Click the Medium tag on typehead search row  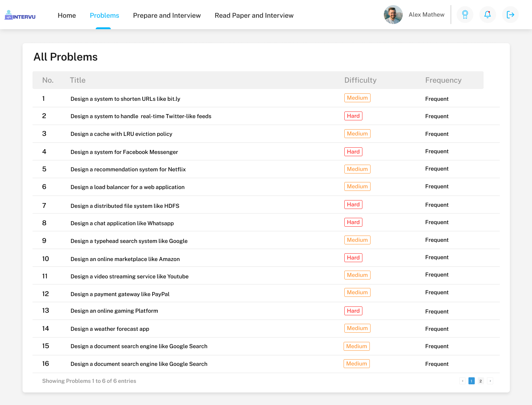pyautogui.click(x=357, y=240)
